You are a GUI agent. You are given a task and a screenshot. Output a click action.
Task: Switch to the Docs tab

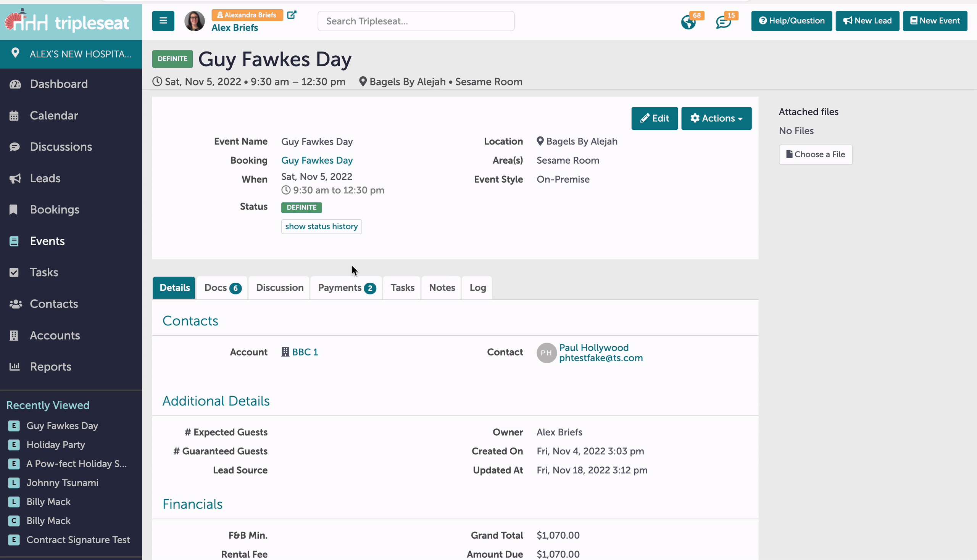tap(222, 287)
